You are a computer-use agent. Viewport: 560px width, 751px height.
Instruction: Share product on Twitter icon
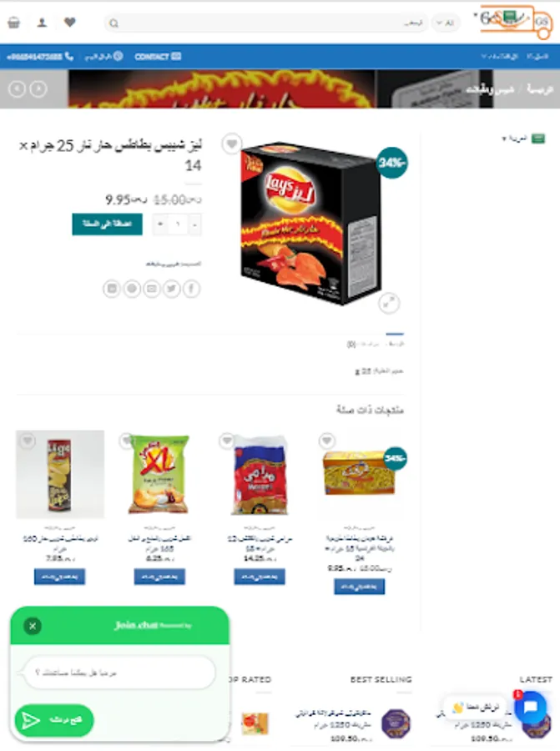pos(171,289)
